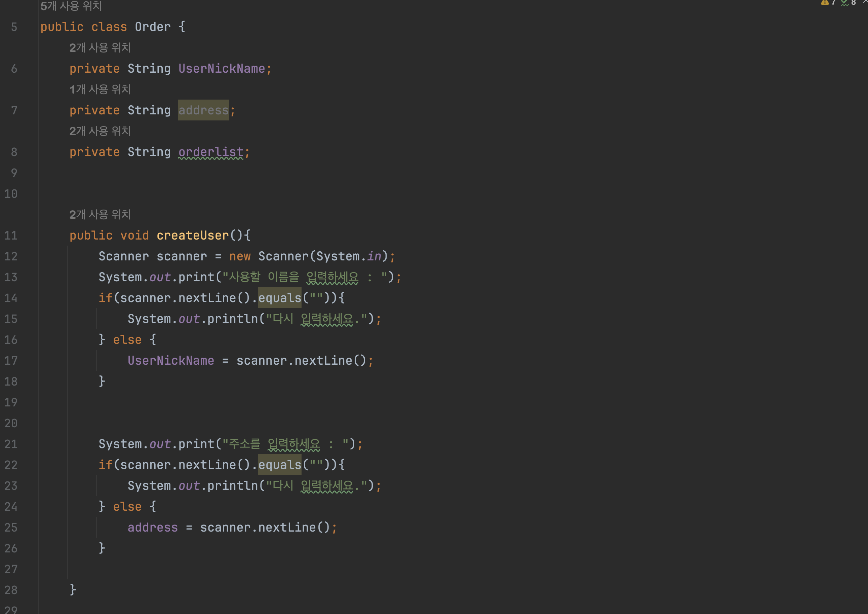Click the 'public class' keywords on line 5

84,27
